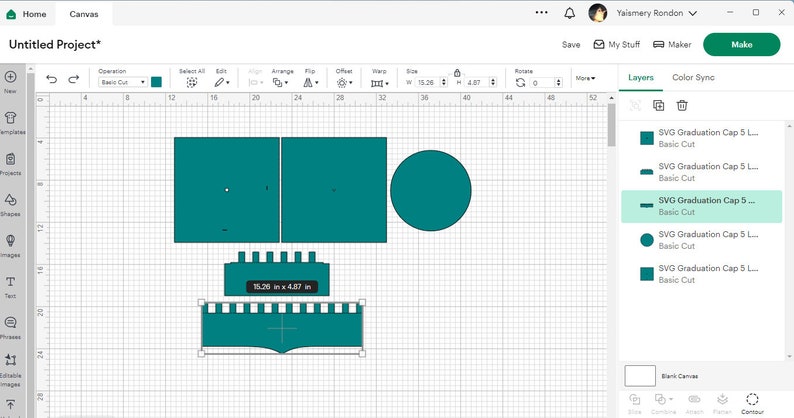Click the Delete layer trash icon
This screenshot has width=794, height=418.
[682, 105]
